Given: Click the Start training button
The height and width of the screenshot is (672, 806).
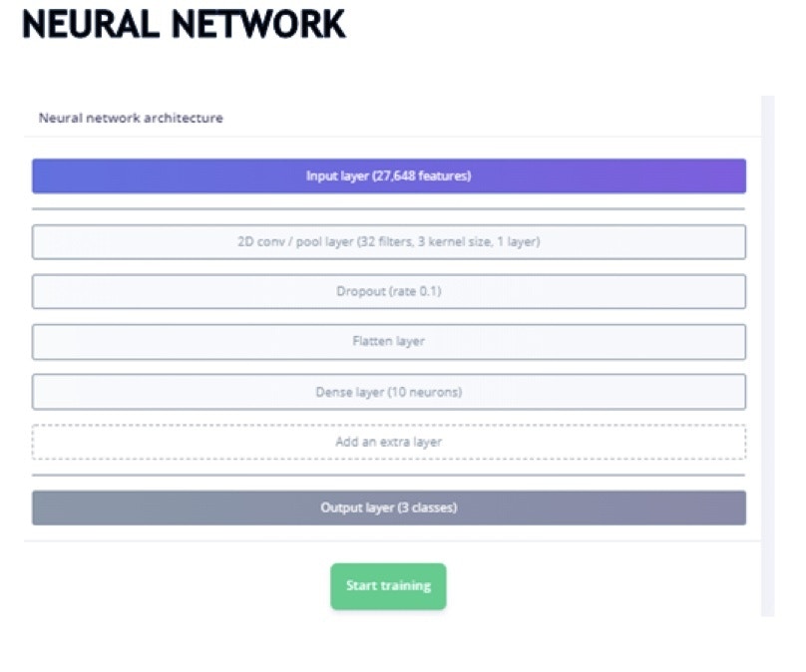Looking at the screenshot, I should (x=388, y=586).
